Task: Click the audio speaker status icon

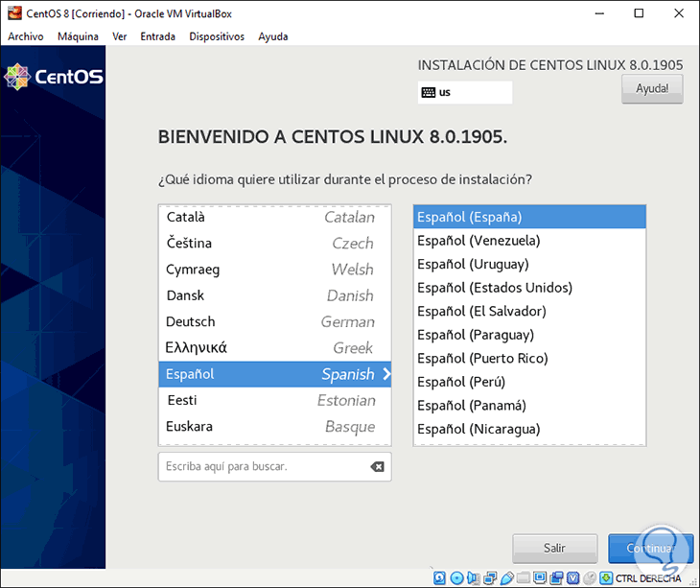Action: point(474,578)
